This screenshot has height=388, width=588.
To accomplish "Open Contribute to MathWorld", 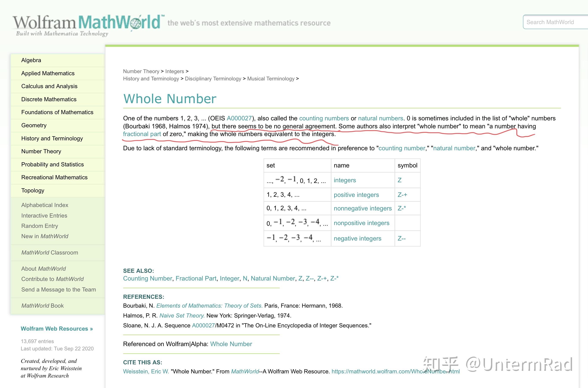I will coord(52,279).
